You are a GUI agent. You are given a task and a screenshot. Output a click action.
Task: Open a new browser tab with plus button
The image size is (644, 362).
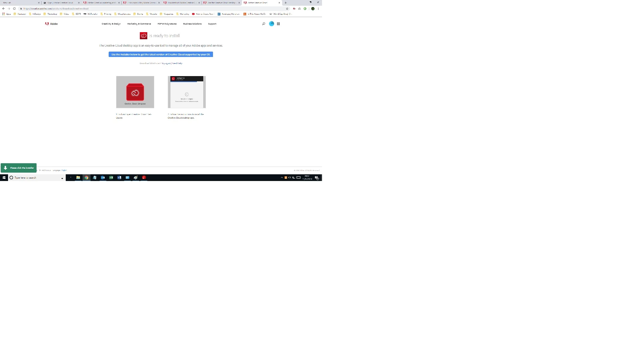tap(286, 3)
